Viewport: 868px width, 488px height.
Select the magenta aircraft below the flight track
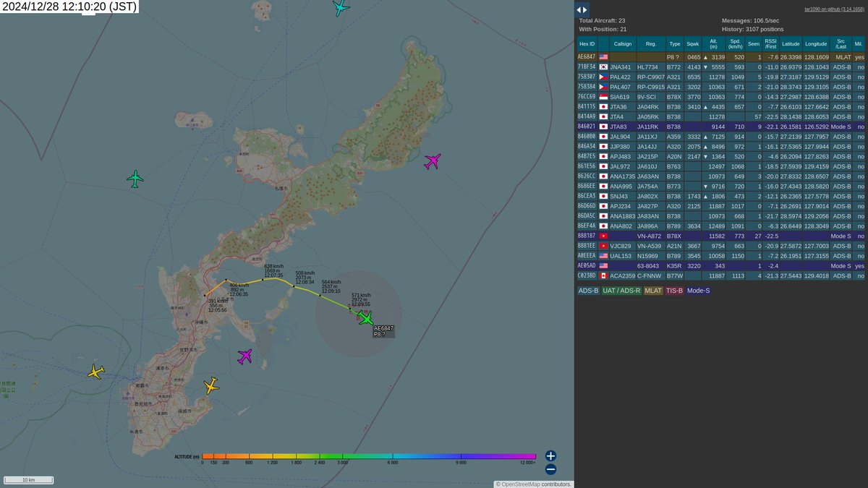[x=245, y=356]
